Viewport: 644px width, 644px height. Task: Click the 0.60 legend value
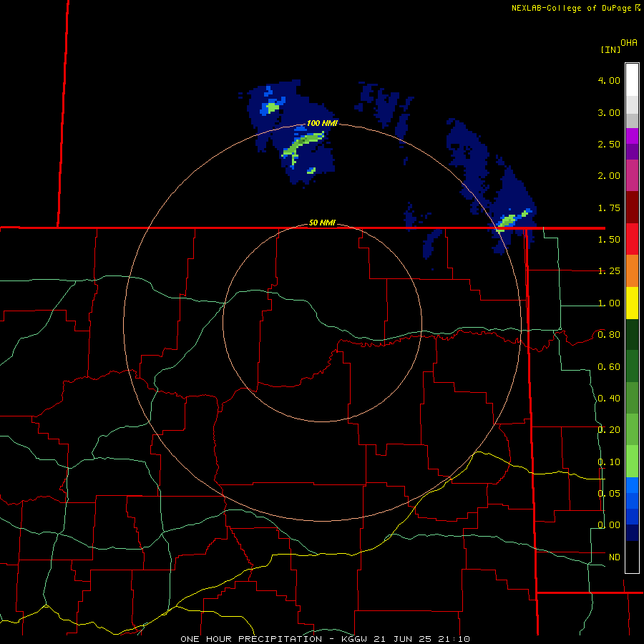point(609,367)
